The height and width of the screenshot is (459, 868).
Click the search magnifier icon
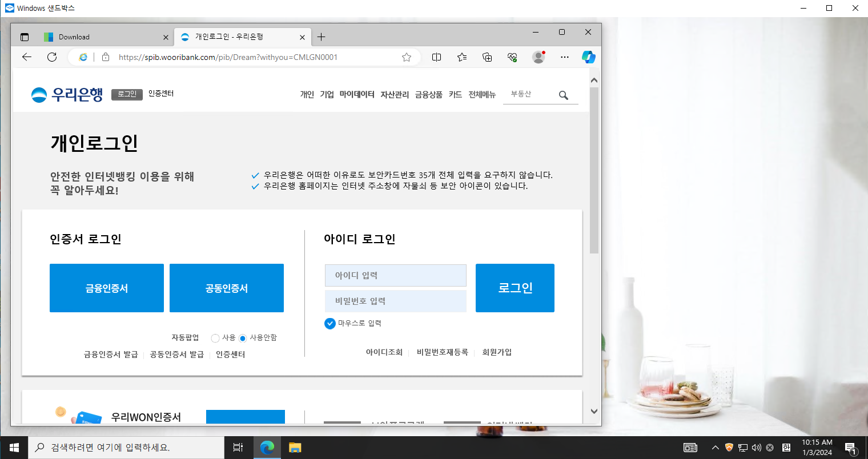coord(564,95)
